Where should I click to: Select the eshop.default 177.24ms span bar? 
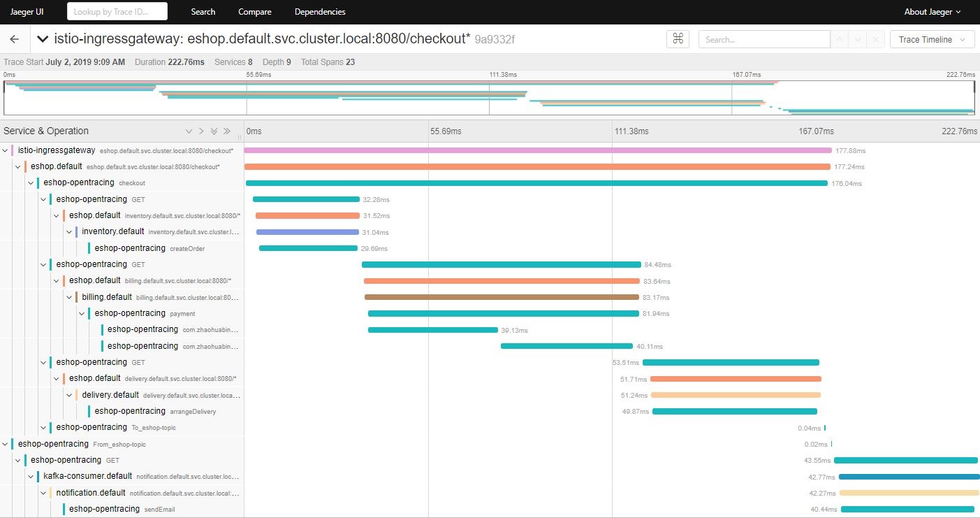[x=537, y=167]
